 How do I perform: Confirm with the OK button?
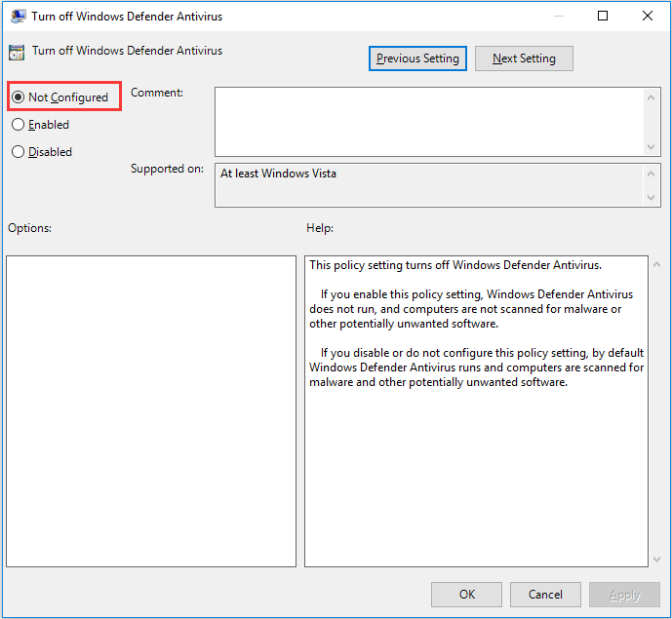[466, 595]
